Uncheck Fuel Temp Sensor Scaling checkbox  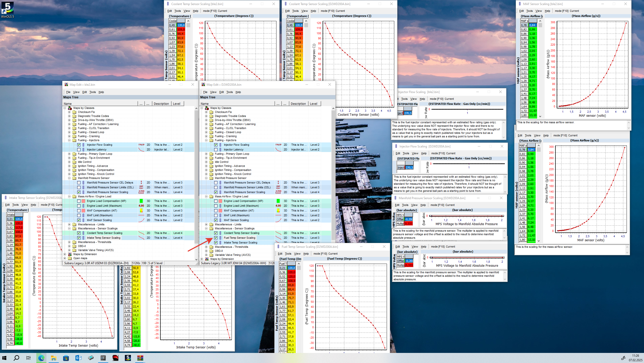coord(216,238)
